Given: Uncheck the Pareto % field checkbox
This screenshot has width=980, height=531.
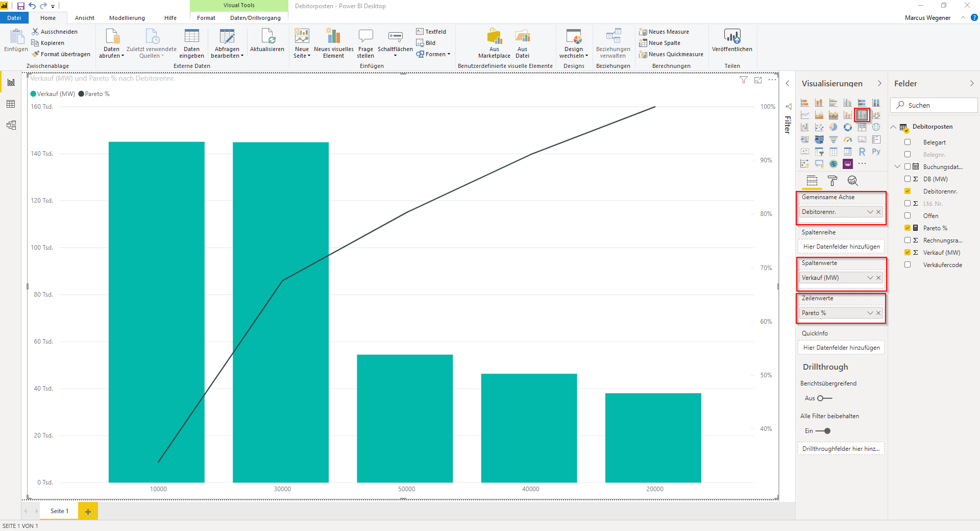Looking at the screenshot, I should (908, 228).
